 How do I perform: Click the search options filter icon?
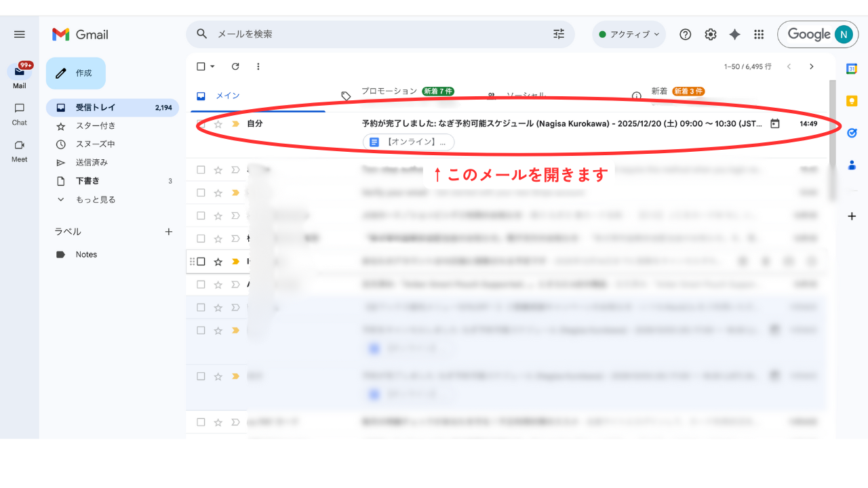click(x=559, y=34)
